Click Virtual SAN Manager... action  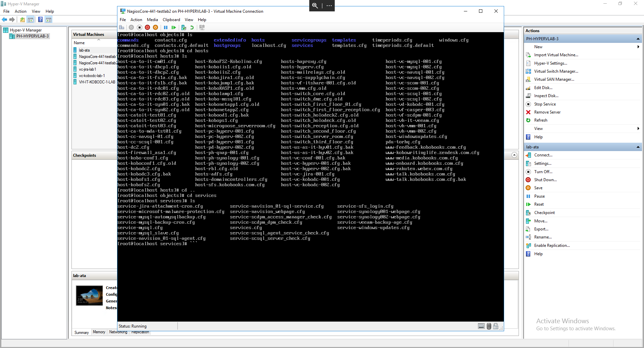click(x=554, y=79)
